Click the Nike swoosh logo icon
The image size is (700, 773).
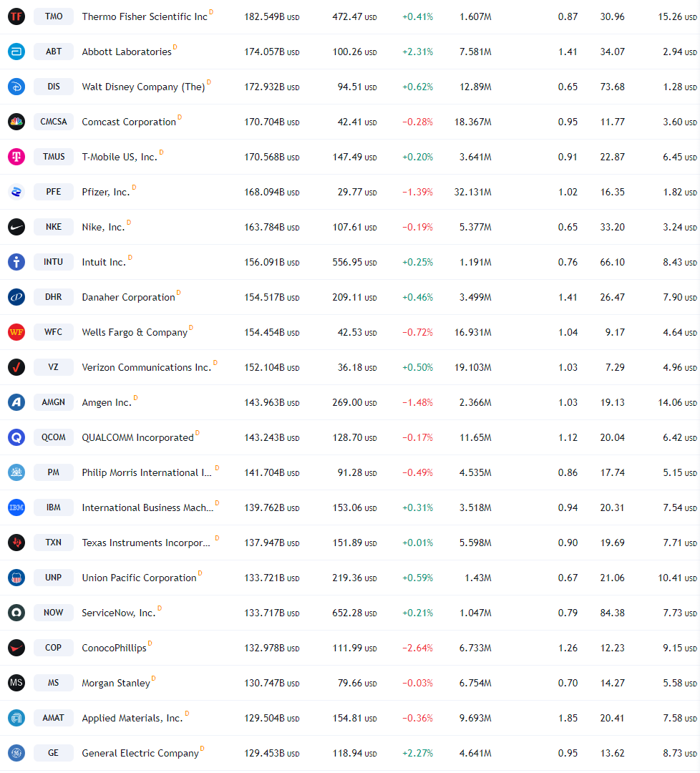tap(16, 227)
